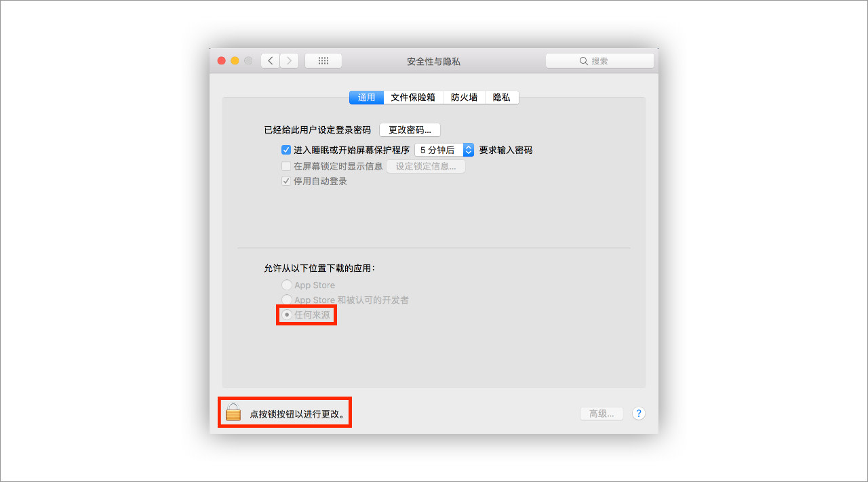Switch to the 文件保险箱 tab
The image size is (868, 482).
coord(413,98)
